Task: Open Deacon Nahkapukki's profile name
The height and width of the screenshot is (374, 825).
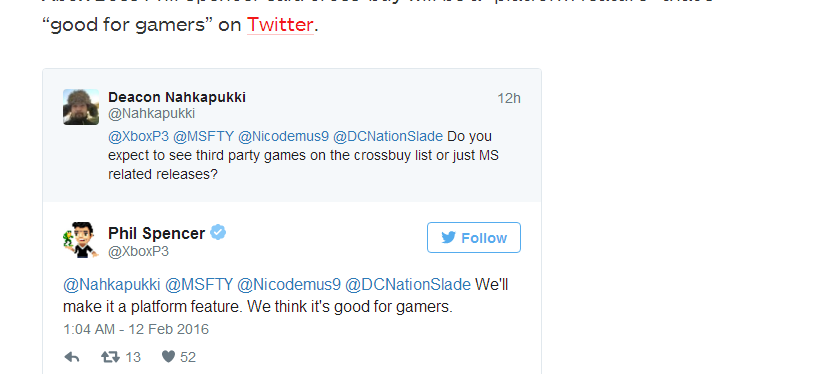Action: pos(177,97)
